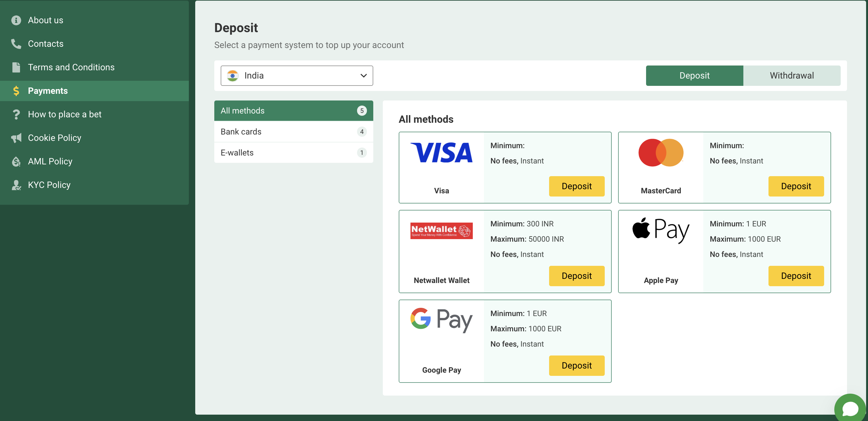Click the Cookie Policy megaphone icon
Screen dimensions: 868x421
tap(16, 138)
